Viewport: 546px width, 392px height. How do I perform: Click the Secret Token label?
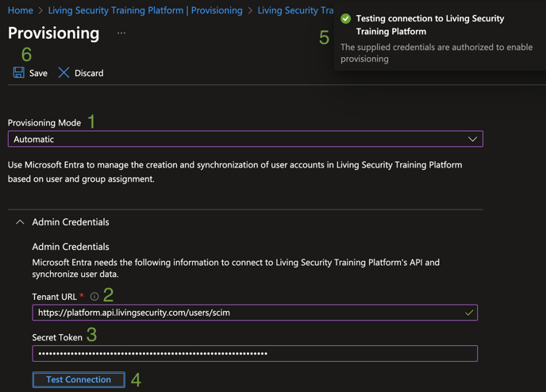[57, 337]
